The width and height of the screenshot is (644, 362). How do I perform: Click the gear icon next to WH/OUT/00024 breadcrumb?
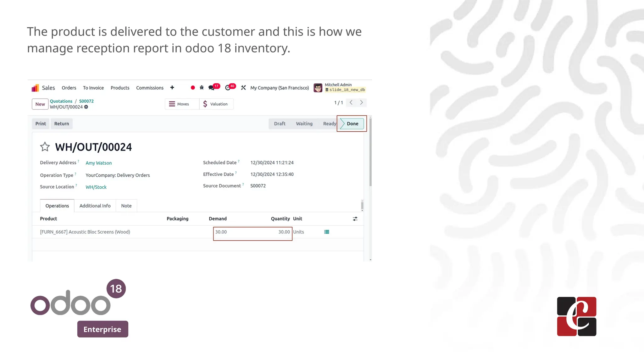(x=86, y=107)
